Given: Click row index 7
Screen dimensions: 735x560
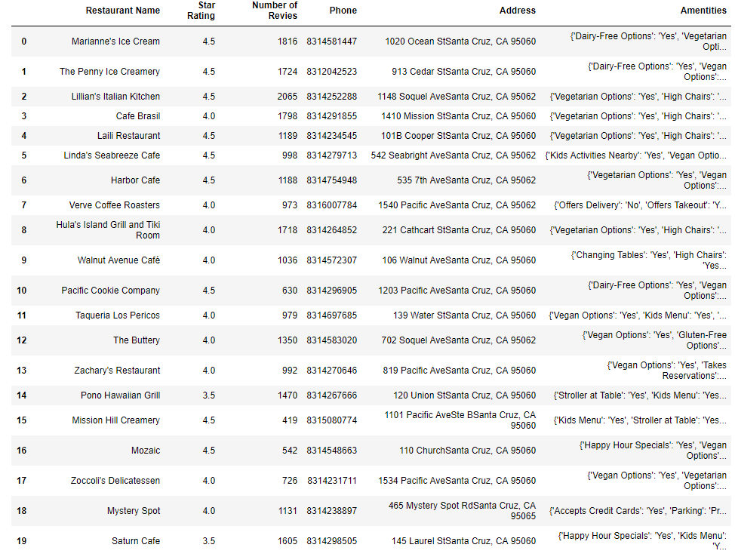Looking at the screenshot, I should click(x=24, y=205).
